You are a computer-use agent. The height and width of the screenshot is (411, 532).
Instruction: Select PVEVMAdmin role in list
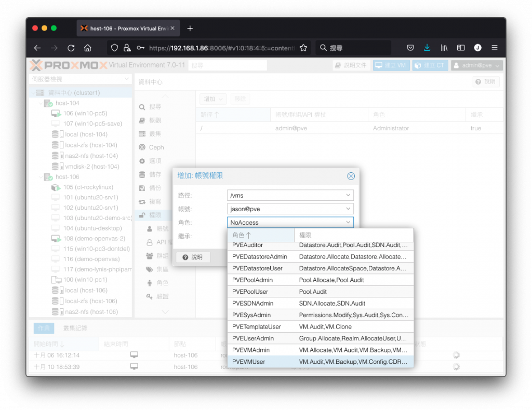(x=321, y=350)
